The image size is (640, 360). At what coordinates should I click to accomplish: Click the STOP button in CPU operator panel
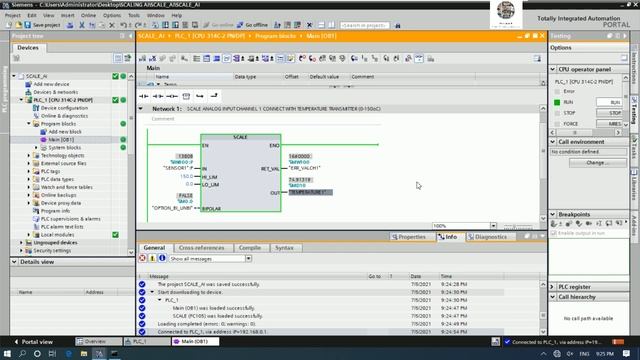pyautogui.click(x=609, y=113)
